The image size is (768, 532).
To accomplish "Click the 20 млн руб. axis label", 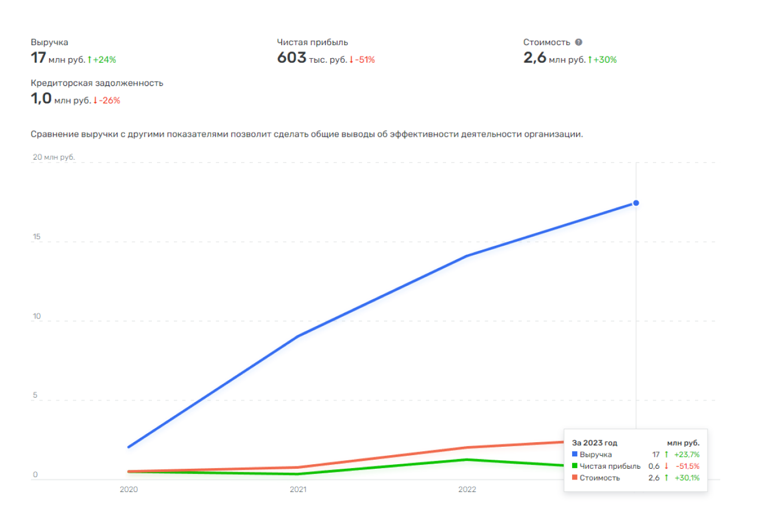I will point(54,157).
